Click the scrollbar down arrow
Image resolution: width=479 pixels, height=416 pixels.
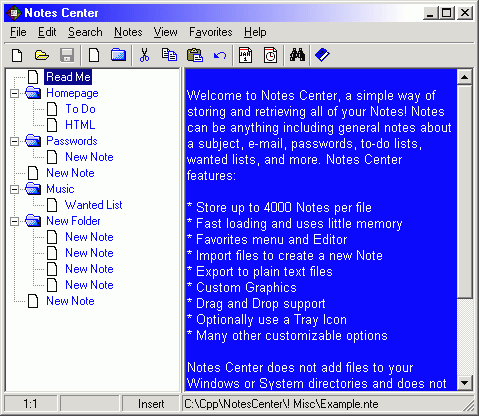point(464,383)
